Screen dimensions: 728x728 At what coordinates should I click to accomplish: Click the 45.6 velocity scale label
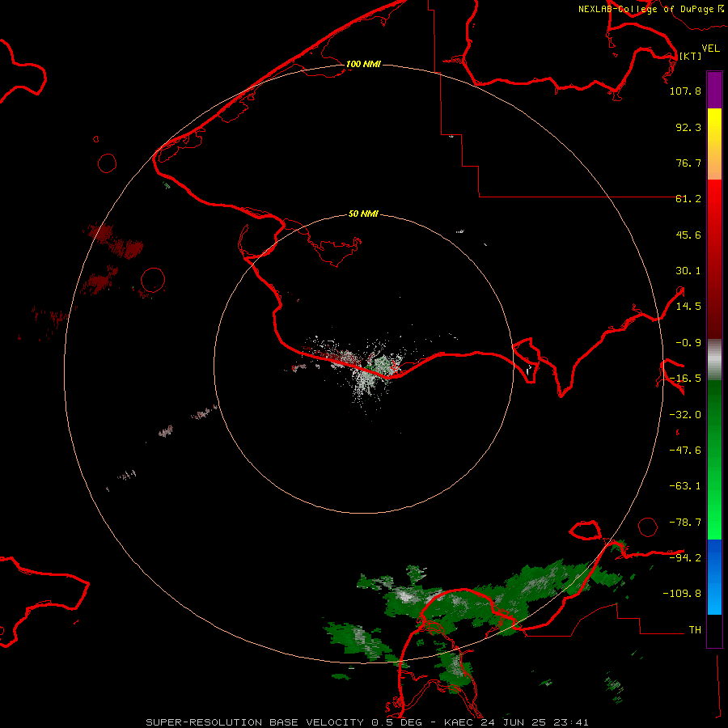point(688,235)
